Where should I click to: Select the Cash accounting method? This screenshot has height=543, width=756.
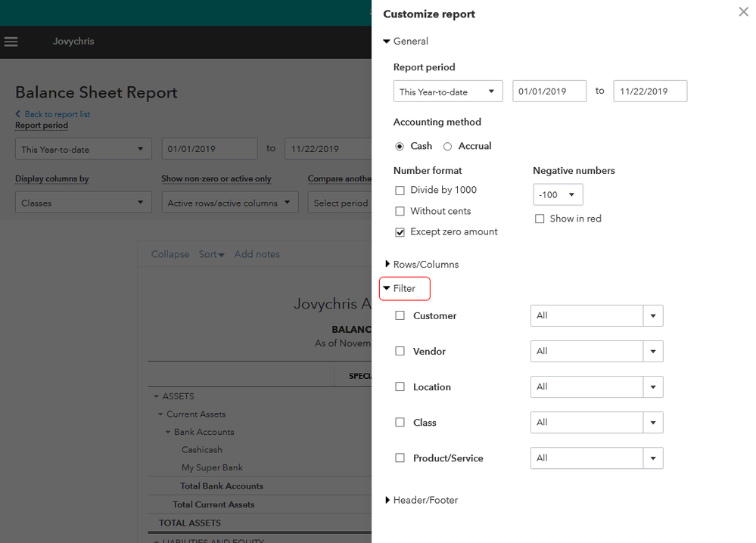point(400,147)
